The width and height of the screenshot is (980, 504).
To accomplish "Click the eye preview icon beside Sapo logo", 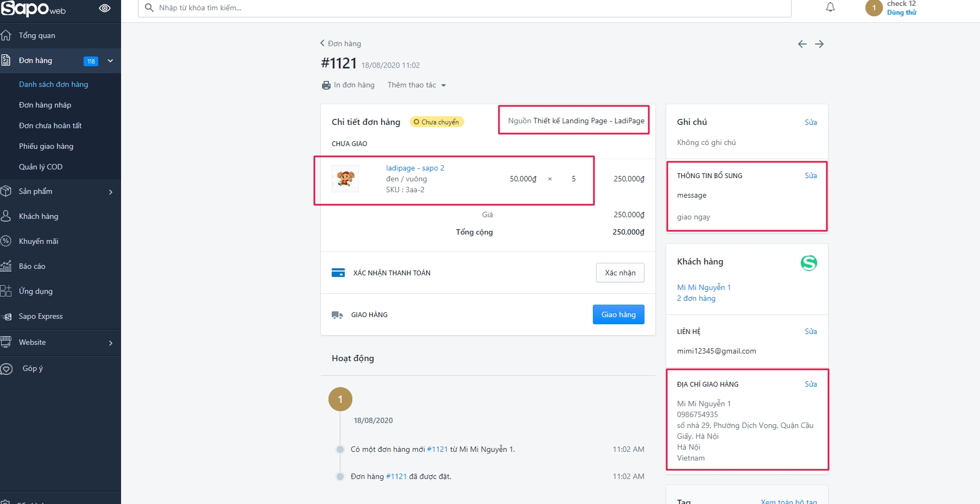I will coord(105,8).
